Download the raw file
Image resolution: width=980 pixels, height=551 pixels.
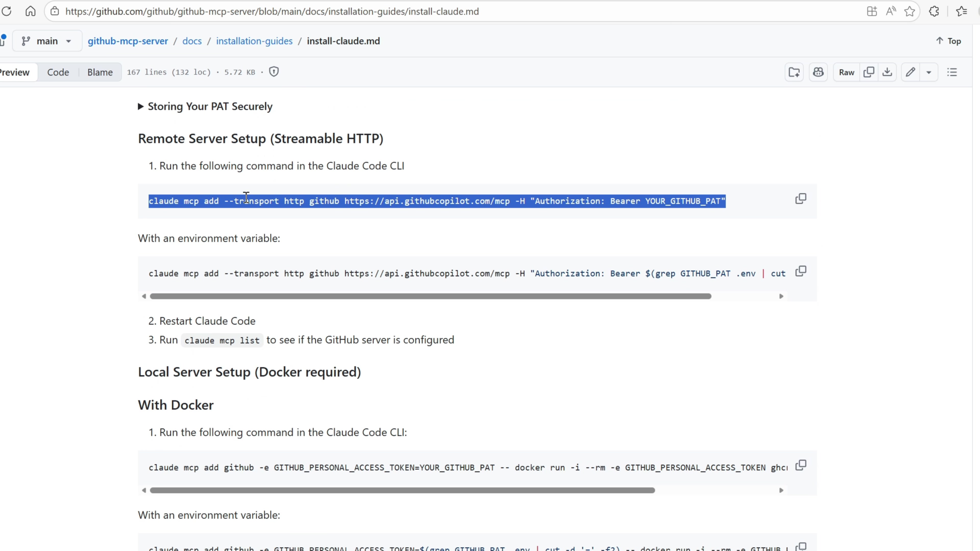(887, 72)
